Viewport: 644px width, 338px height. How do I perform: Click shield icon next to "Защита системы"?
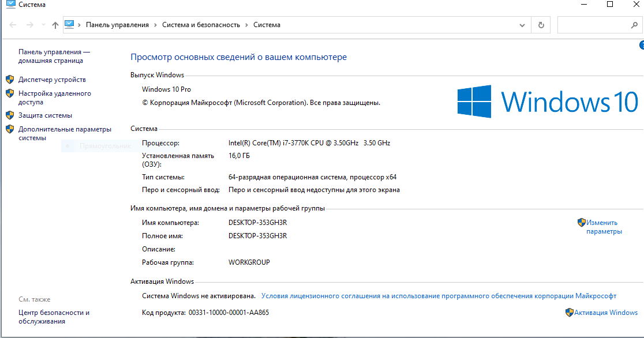coord(10,115)
